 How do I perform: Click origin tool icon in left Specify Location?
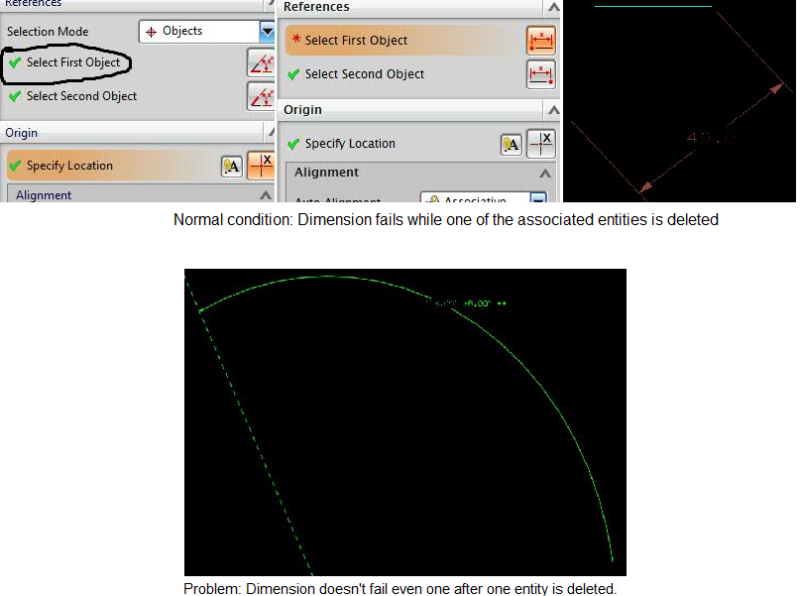pyautogui.click(x=261, y=165)
